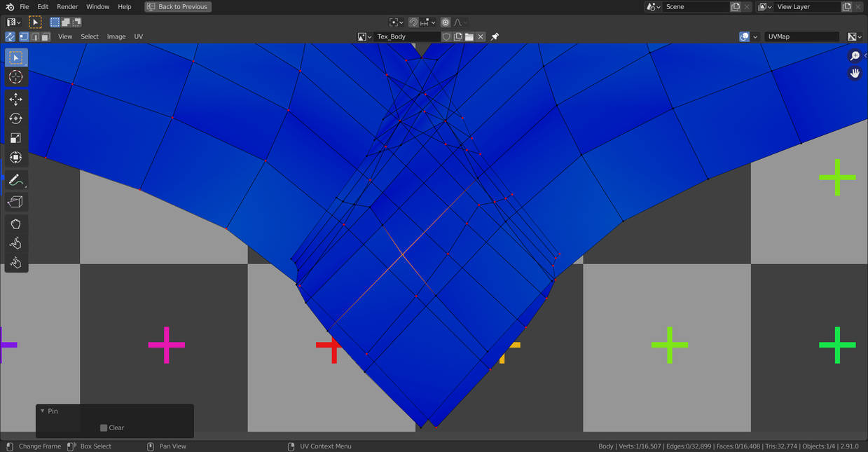Image resolution: width=868 pixels, height=452 pixels.
Task: Click the zoom magnifier gizmo
Action: tap(855, 56)
